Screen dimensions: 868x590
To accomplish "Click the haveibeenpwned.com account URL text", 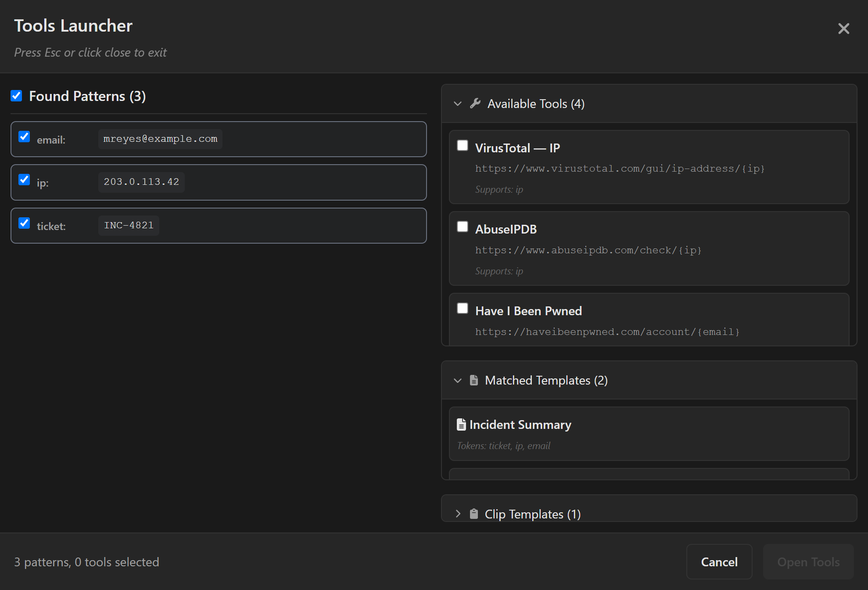I will (x=607, y=332).
